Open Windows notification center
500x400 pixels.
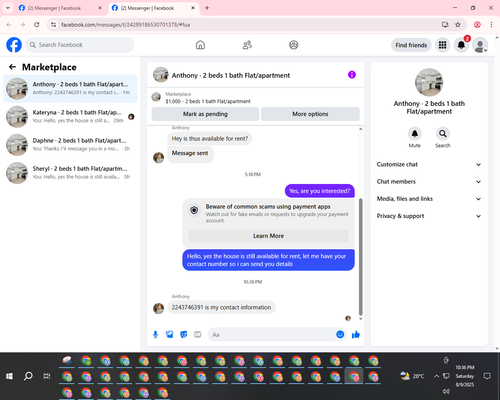coord(487,376)
